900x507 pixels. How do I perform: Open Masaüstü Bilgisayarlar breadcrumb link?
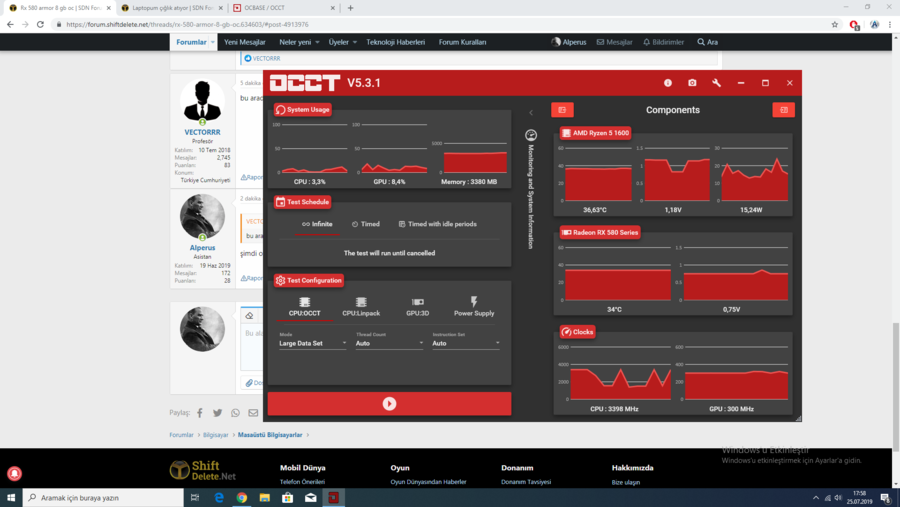point(270,435)
